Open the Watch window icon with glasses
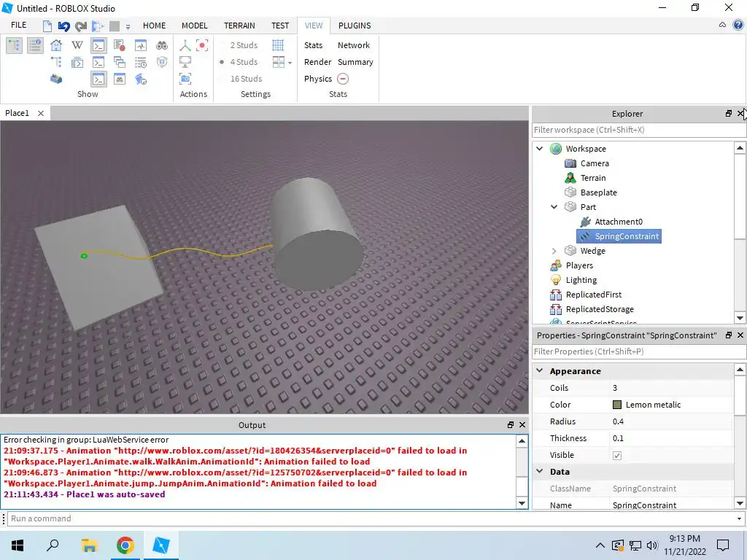The height and width of the screenshot is (560, 747). [x=120, y=79]
